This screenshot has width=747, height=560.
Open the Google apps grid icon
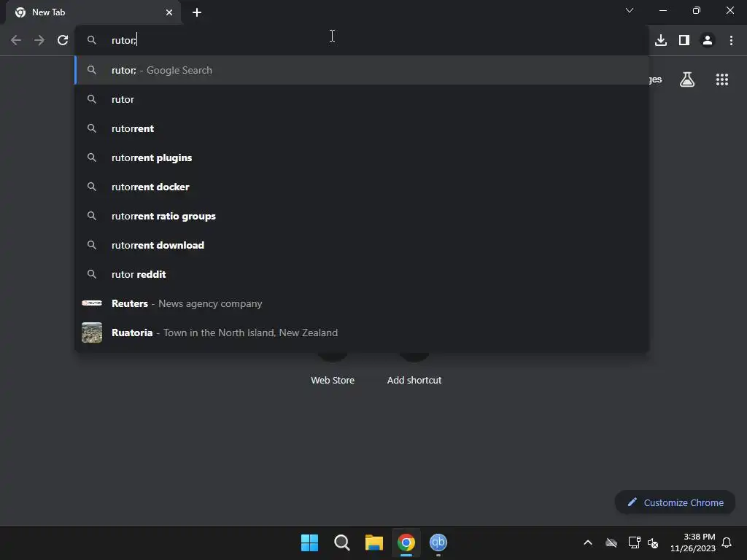pos(722,79)
